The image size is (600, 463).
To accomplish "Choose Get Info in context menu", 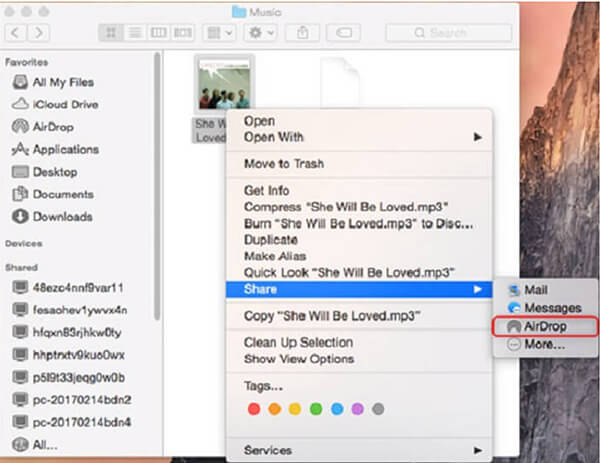I will coord(359,191).
